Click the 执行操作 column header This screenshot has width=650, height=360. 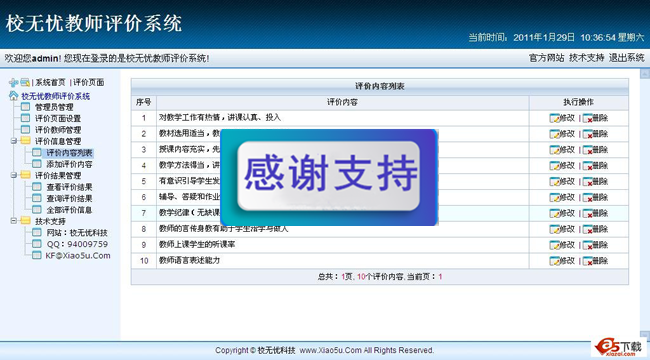(579, 102)
